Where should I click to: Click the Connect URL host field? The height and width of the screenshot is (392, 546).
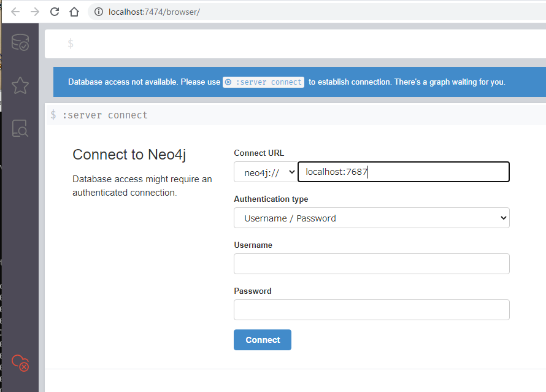404,172
